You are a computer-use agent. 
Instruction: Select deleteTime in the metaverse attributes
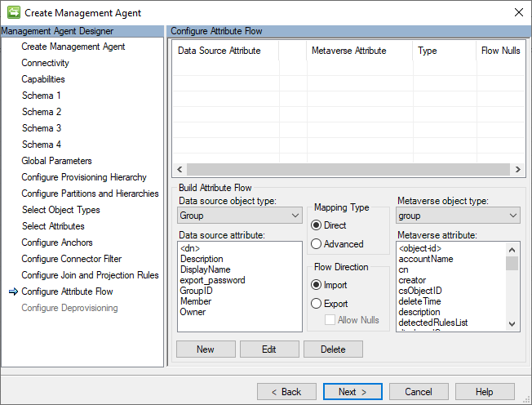click(x=419, y=301)
